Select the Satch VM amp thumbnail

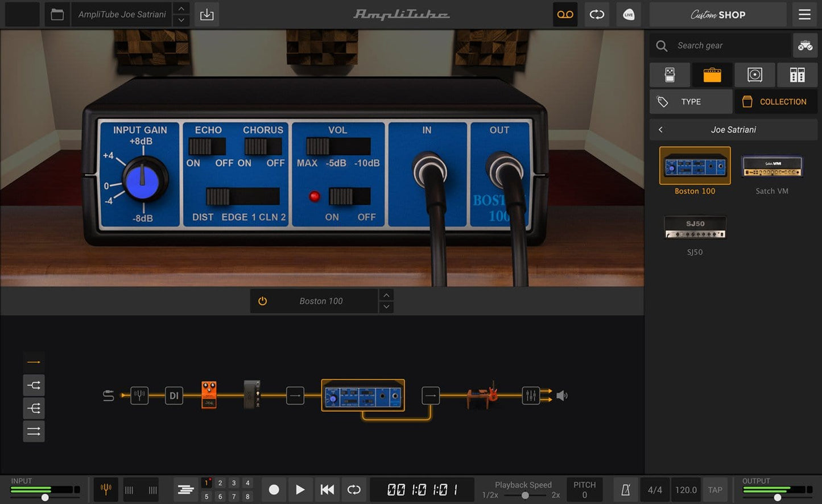click(772, 166)
